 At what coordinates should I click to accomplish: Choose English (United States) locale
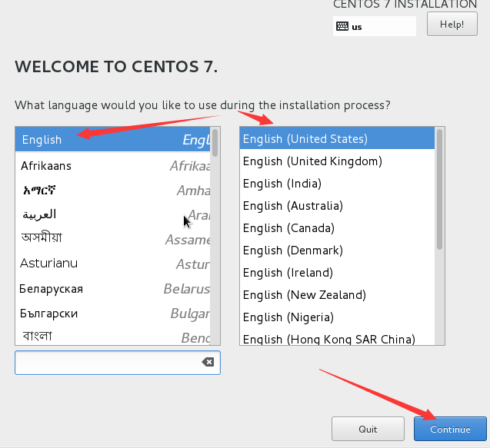point(337,138)
